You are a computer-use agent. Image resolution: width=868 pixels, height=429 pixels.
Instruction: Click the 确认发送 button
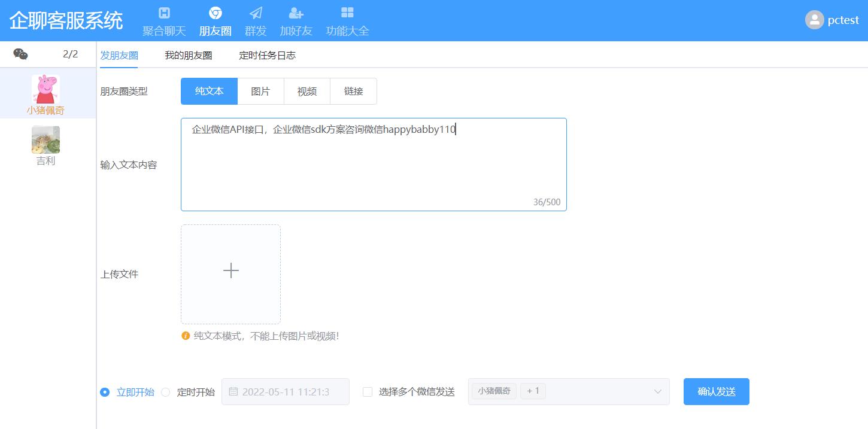[x=717, y=391]
